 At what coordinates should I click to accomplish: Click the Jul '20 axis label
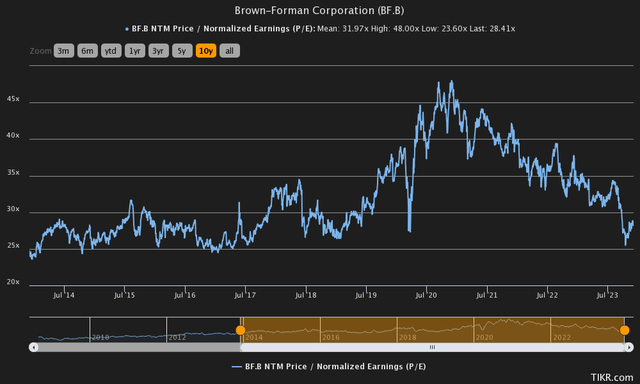[426, 295]
